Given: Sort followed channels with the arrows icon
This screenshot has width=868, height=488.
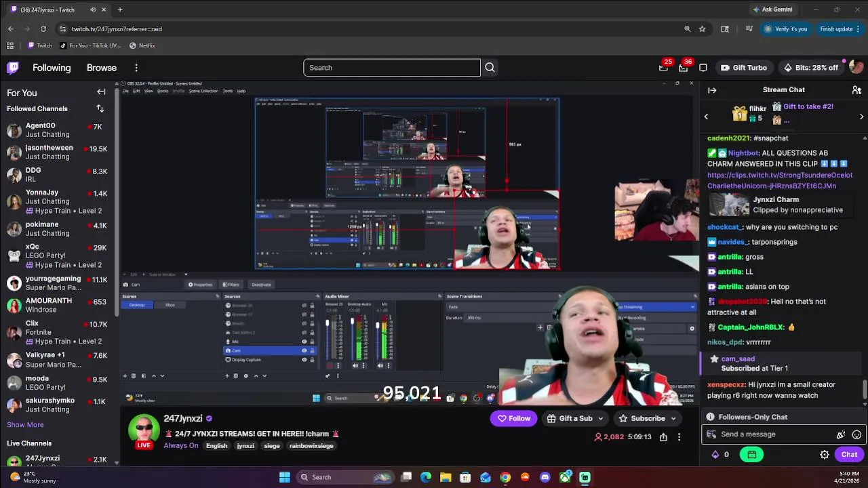Looking at the screenshot, I should 100,108.
